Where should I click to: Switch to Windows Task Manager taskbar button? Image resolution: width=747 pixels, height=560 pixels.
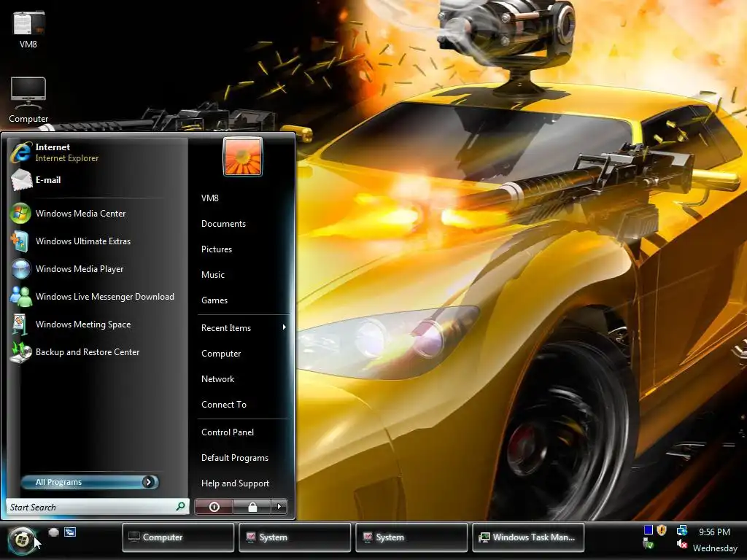pyautogui.click(x=528, y=537)
